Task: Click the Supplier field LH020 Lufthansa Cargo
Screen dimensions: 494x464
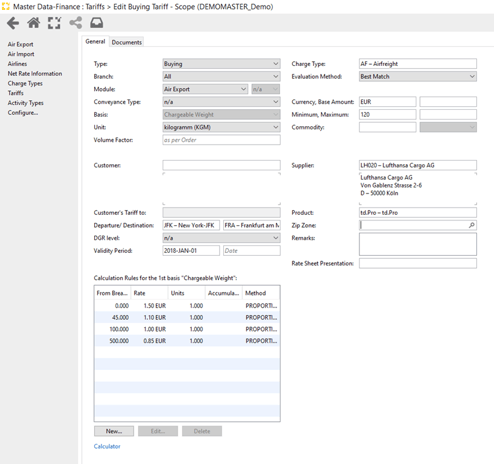Action: coord(418,165)
